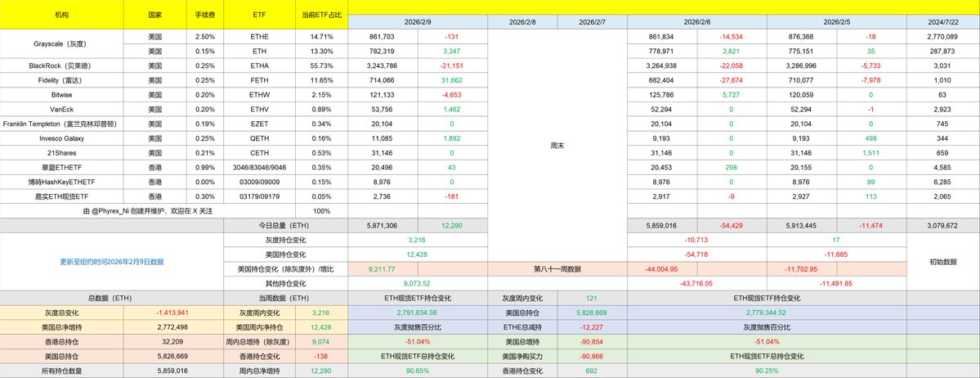
Task: Select the 2024/7/22 date column header
Action: tap(942, 21)
